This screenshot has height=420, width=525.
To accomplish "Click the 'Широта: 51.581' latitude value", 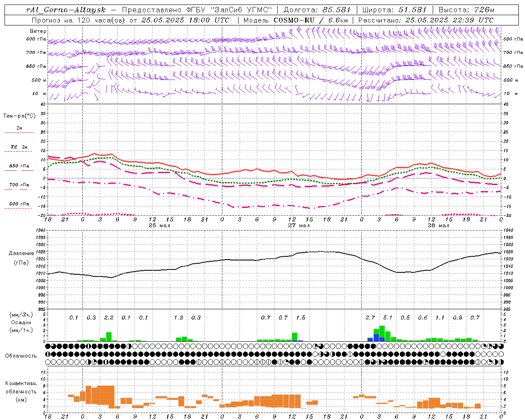I will [394, 9].
